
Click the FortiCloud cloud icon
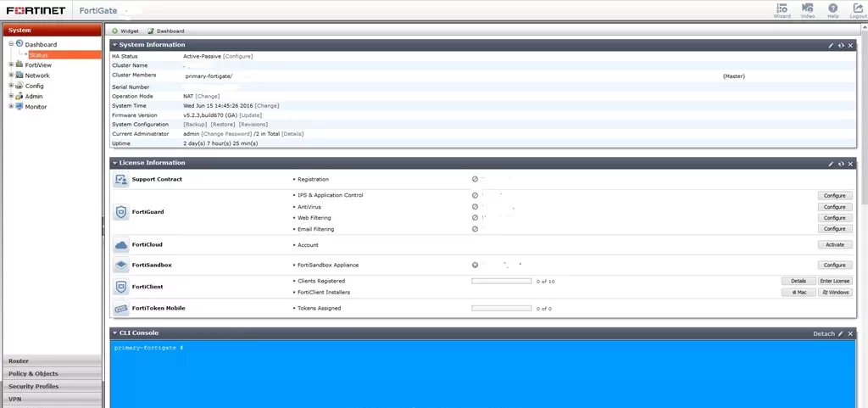pyautogui.click(x=120, y=244)
